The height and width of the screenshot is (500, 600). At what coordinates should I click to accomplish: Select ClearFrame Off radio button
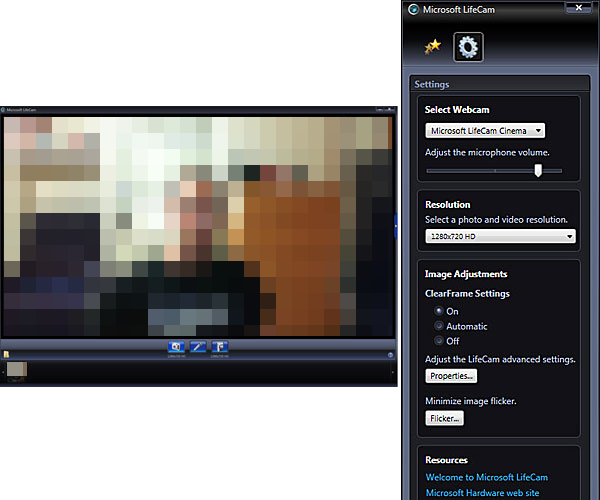coord(439,340)
